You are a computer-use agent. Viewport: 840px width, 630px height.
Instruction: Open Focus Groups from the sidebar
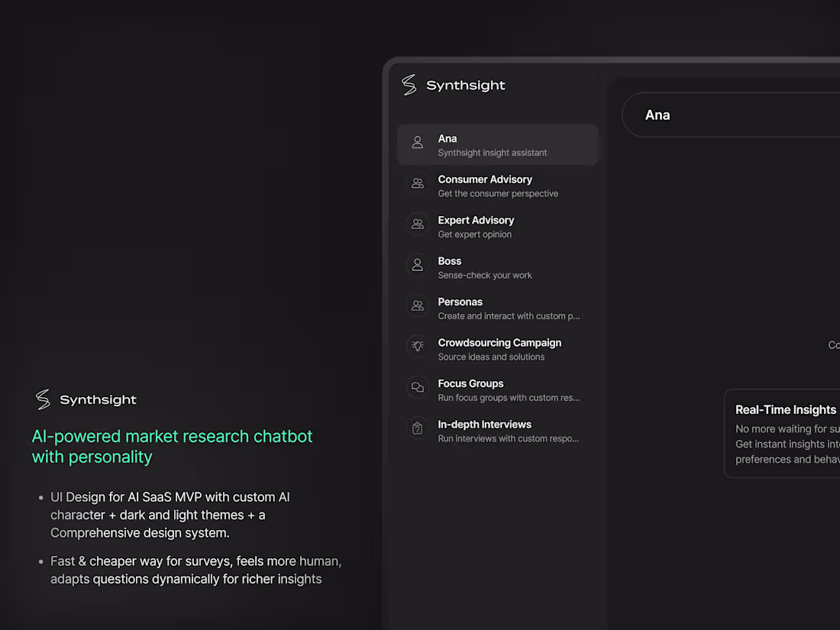(498, 389)
